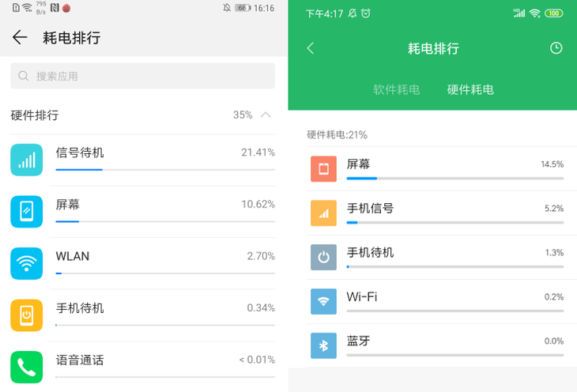Open the WLAN wifi icon entry
Viewport: 577px width, 392px height.
tap(27, 263)
